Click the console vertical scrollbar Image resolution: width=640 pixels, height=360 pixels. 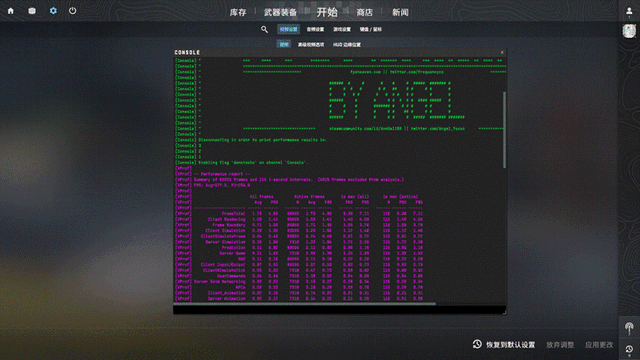504,129
